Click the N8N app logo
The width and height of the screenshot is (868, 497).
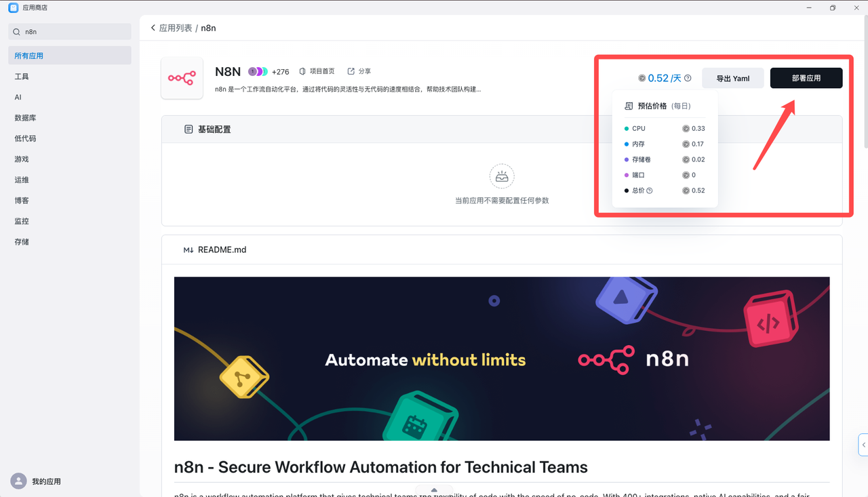point(182,78)
